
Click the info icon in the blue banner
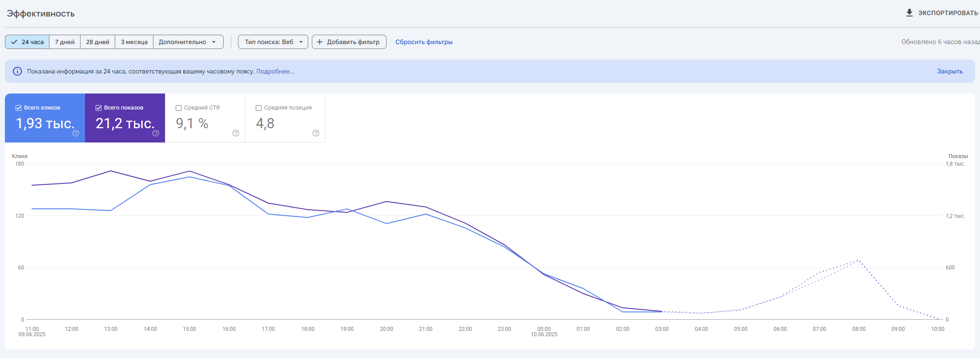click(17, 71)
